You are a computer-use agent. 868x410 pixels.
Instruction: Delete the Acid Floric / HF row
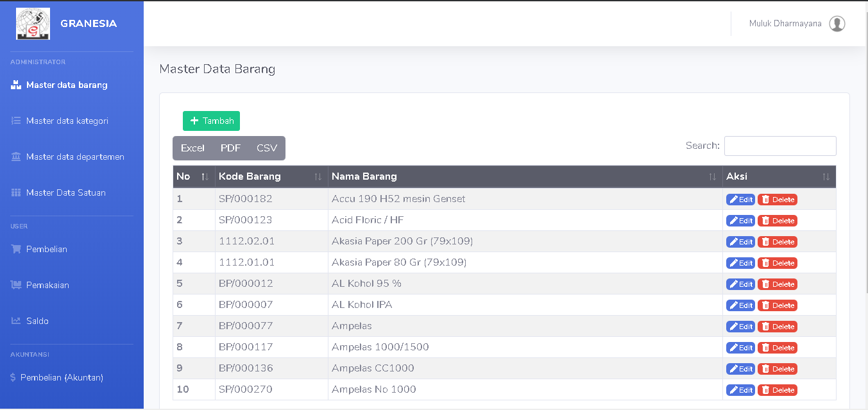point(778,221)
